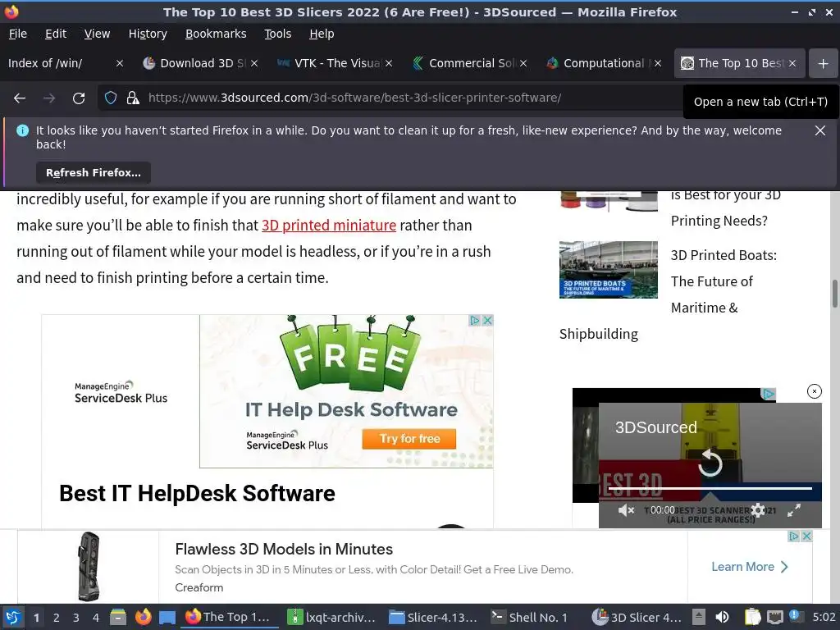Open the History menu
840x630 pixels.
[148, 34]
